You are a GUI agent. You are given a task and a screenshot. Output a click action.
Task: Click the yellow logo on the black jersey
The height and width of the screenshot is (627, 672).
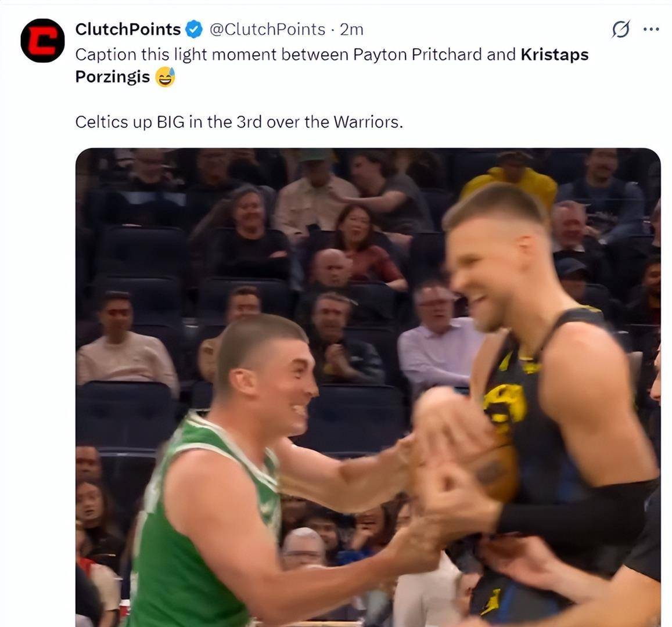(505, 403)
